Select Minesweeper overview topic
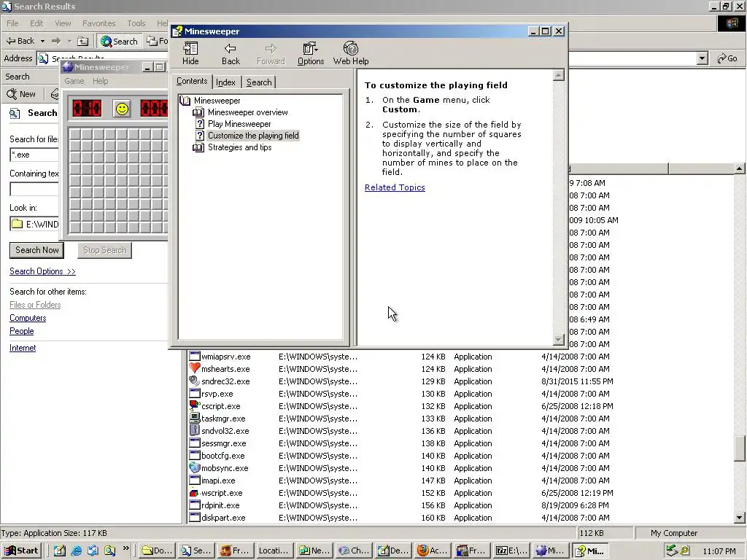Viewport: 747px width, 560px height. tap(248, 112)
